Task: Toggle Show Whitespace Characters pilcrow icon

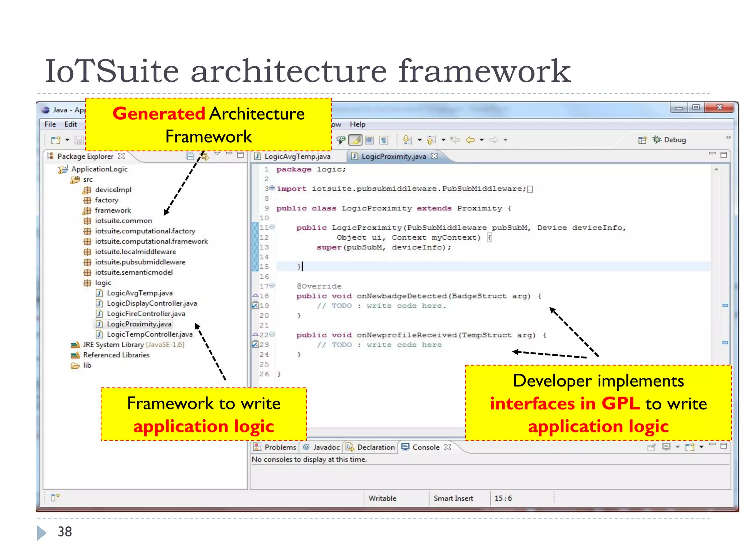Action: (x=383, y=140)
